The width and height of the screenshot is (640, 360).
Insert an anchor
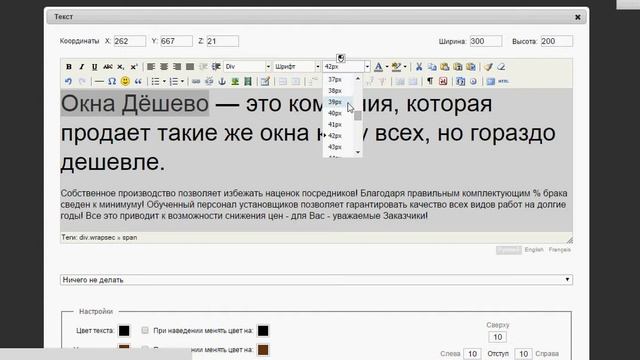tap(222, 82)
